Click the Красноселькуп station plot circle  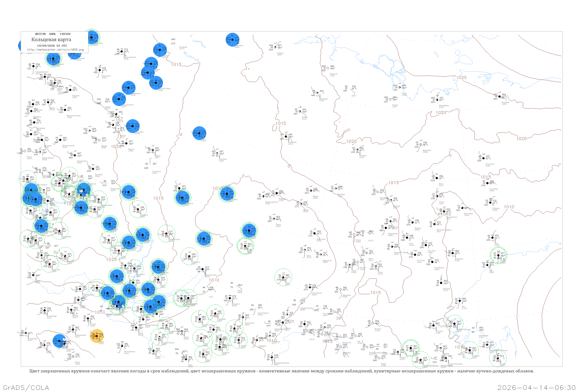122,52
